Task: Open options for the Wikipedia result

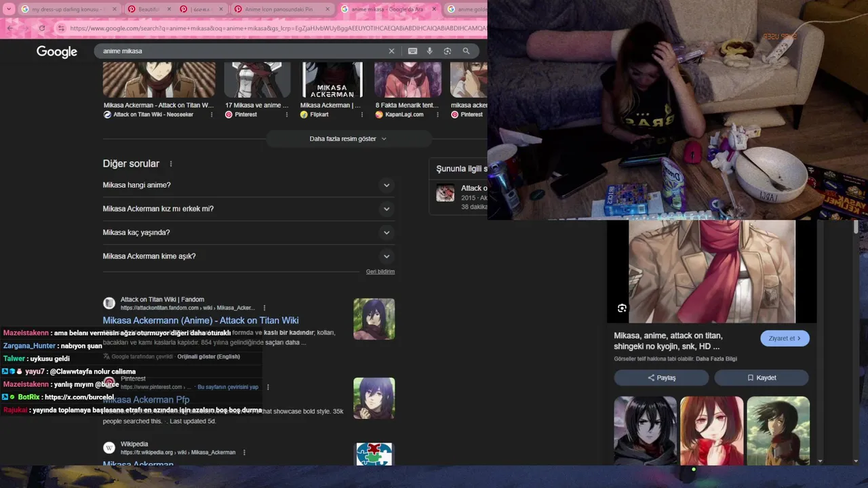Action: click(x=244, y=452)
